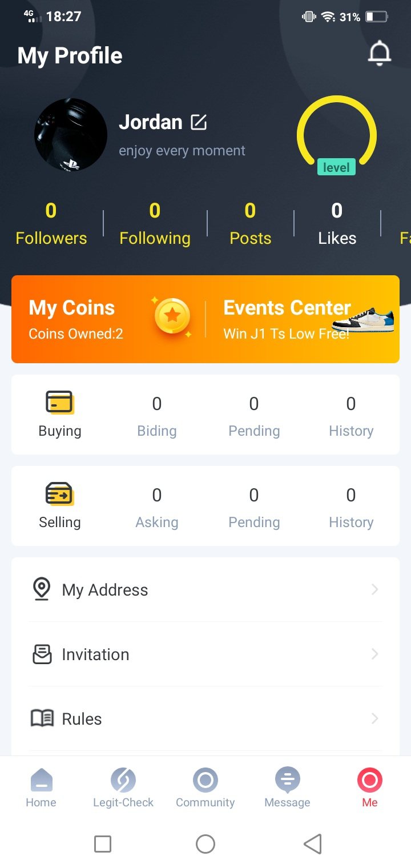Open the Community tab
The height and width of the screenshot is (868, 411).
click(205, 787)
